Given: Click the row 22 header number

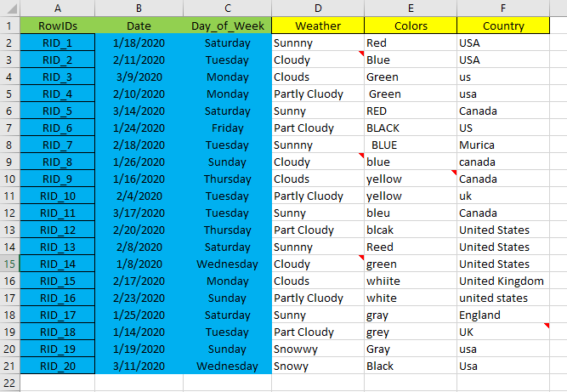Looking at the screenshot, I should click(x=9, y=383).
